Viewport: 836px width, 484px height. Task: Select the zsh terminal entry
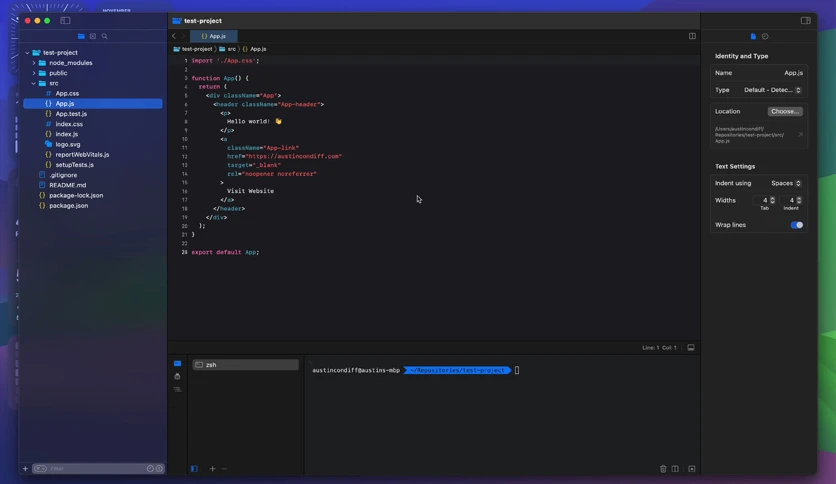pos(245,365)
